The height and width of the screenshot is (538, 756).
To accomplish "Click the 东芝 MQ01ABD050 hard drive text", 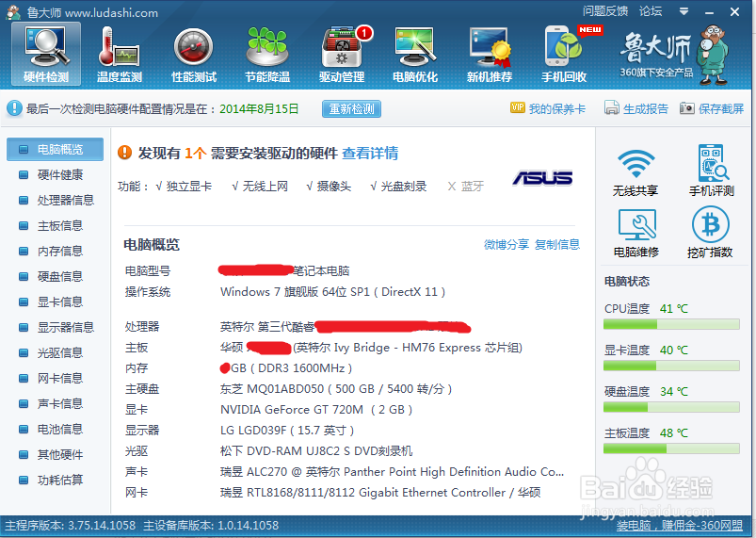I will point(336,389).
